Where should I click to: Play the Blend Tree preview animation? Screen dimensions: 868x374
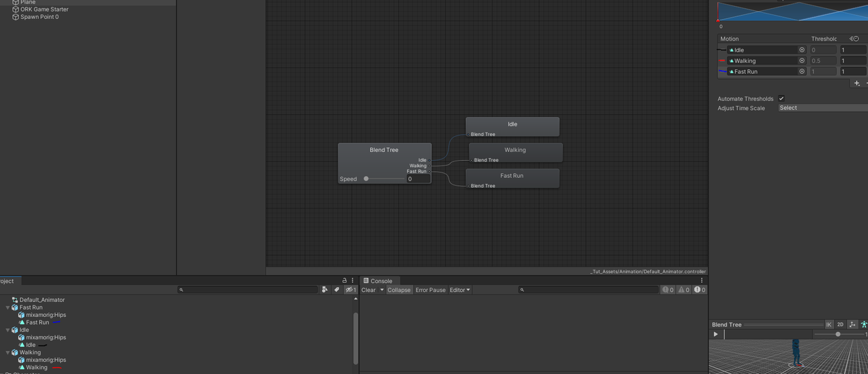(715, 334)
